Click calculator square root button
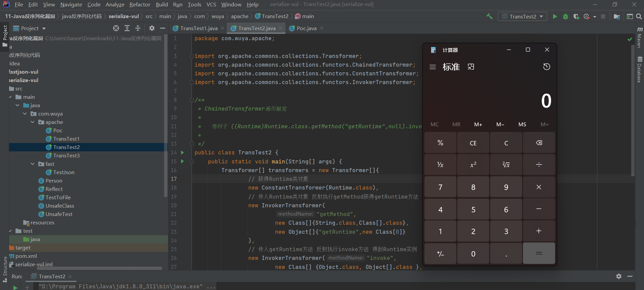Screen dimensions: 644x290 click(506, 164)
